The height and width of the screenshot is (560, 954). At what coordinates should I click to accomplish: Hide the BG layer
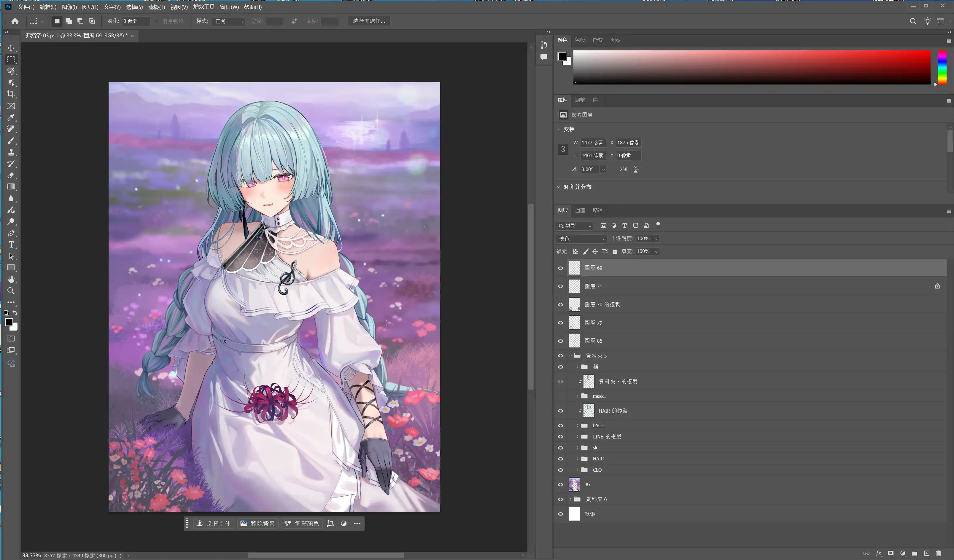[560, 485]
